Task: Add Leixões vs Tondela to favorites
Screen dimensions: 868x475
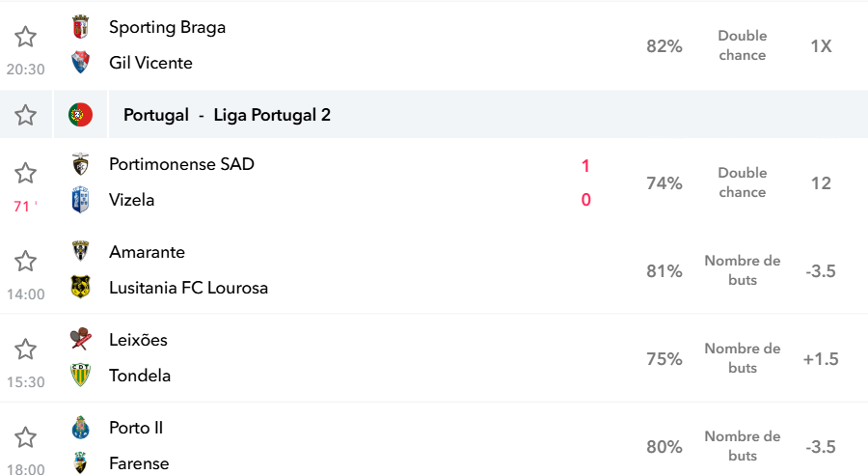Action: tap(25, 349)
